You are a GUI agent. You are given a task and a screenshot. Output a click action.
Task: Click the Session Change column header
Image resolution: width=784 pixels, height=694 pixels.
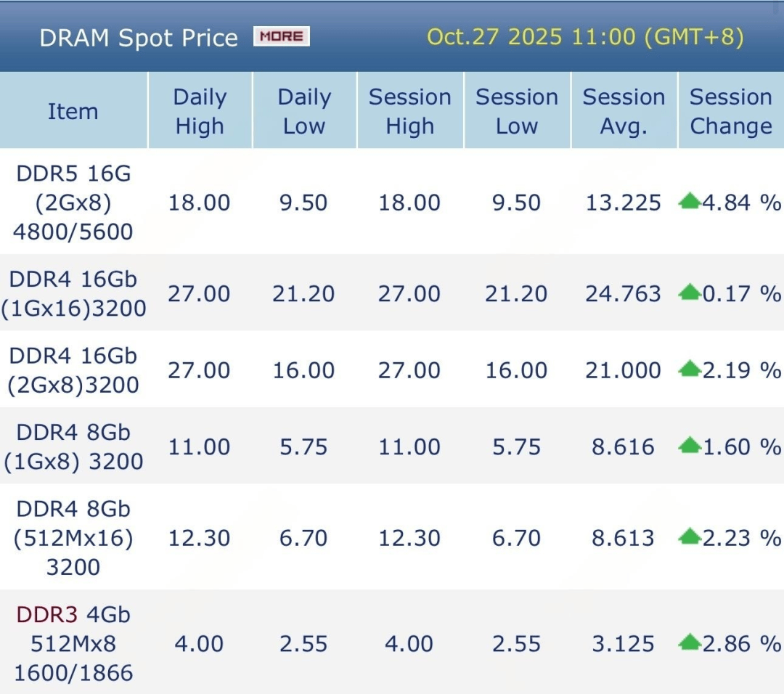click(x=730, y=111)
